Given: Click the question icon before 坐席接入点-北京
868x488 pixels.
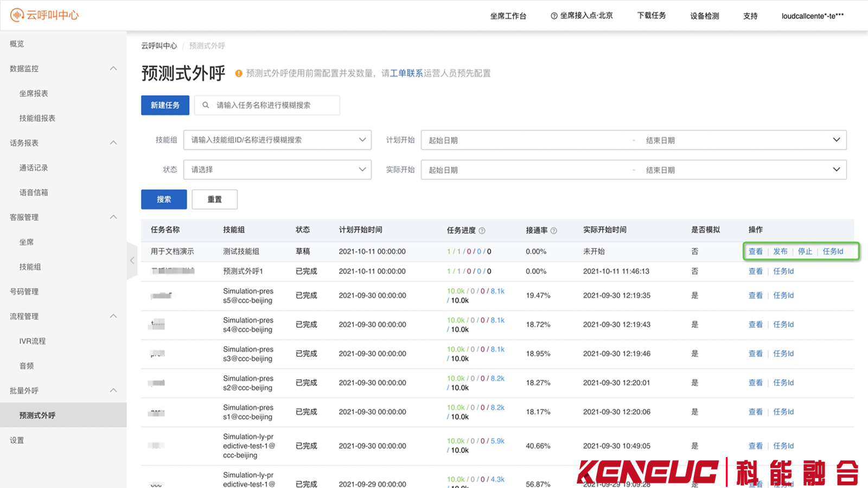Looking at the screenshot, I should pyautogui.click(x=554, y=16).
